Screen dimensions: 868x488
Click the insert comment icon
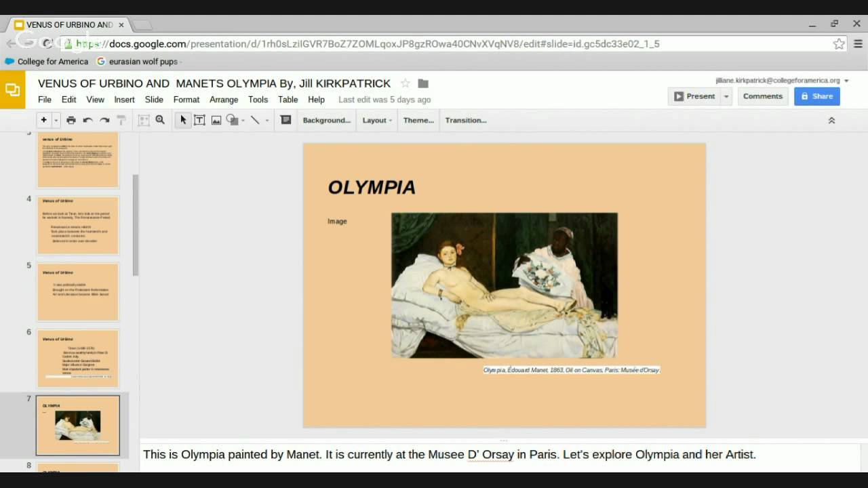tap(285, 120)
